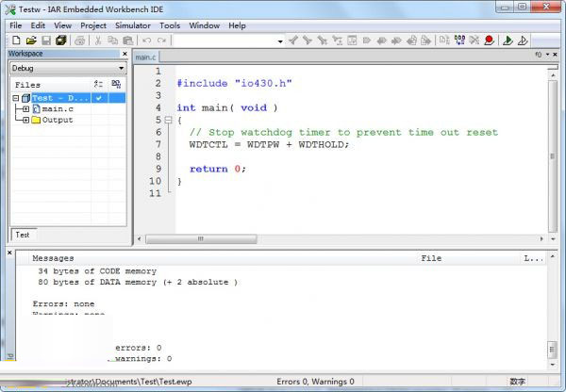Viewport: 566px width, 392px height.
Task: Open the File menu
Action: 15,25
